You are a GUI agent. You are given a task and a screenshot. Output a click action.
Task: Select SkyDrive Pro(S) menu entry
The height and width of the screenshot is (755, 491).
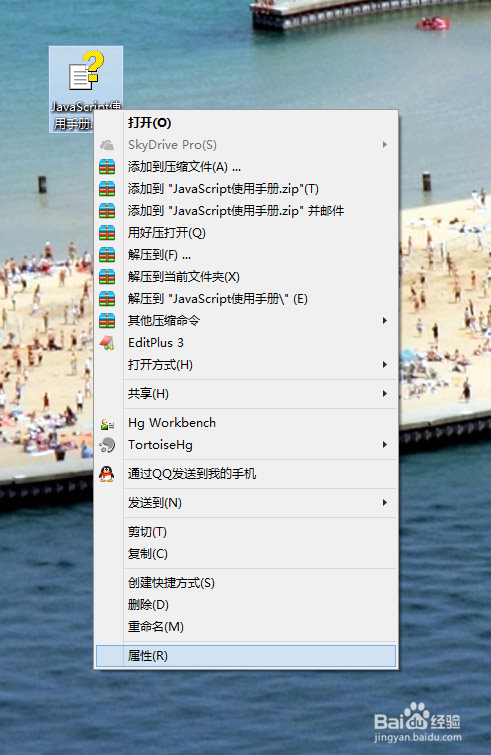coord(246,144)
